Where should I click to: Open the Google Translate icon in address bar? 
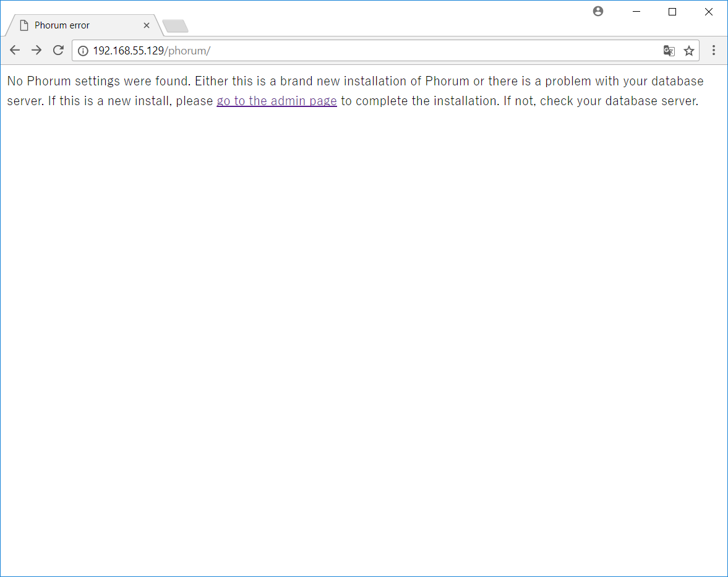[x=669, y=50]
